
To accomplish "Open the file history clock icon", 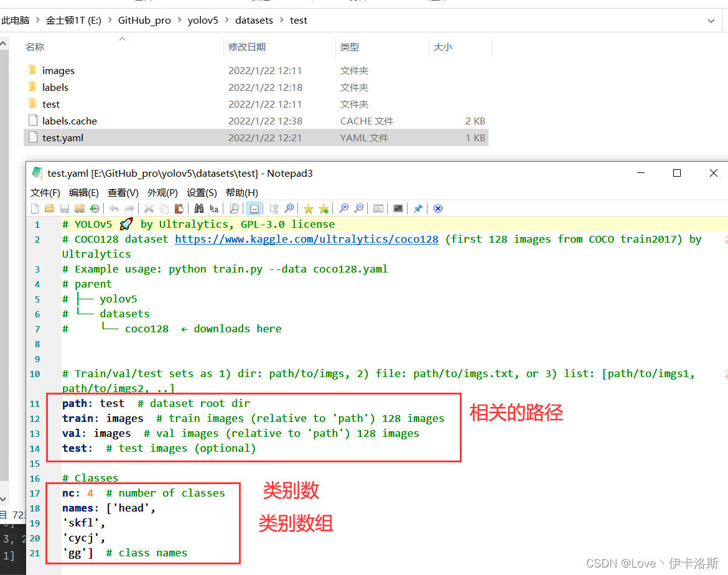I will coord(95,208).
